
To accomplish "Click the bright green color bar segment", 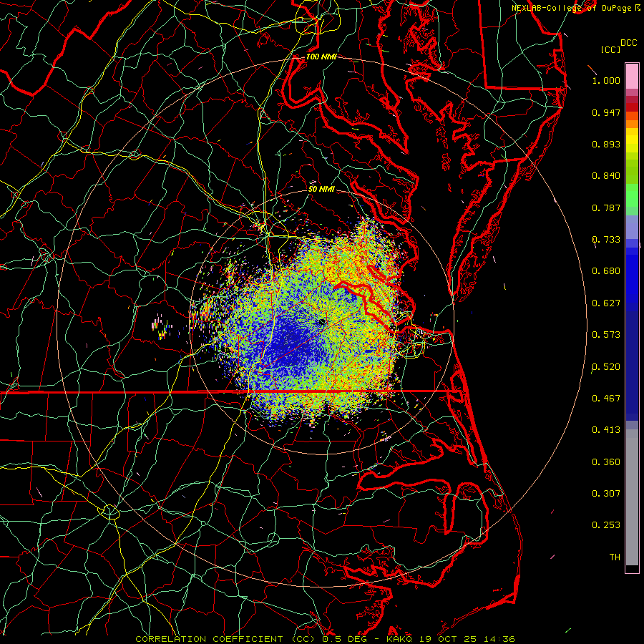I will (632, 195).
